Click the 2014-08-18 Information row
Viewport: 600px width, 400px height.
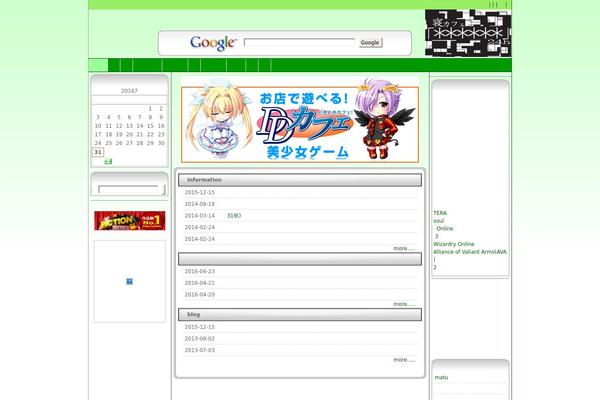pos(300,204)
